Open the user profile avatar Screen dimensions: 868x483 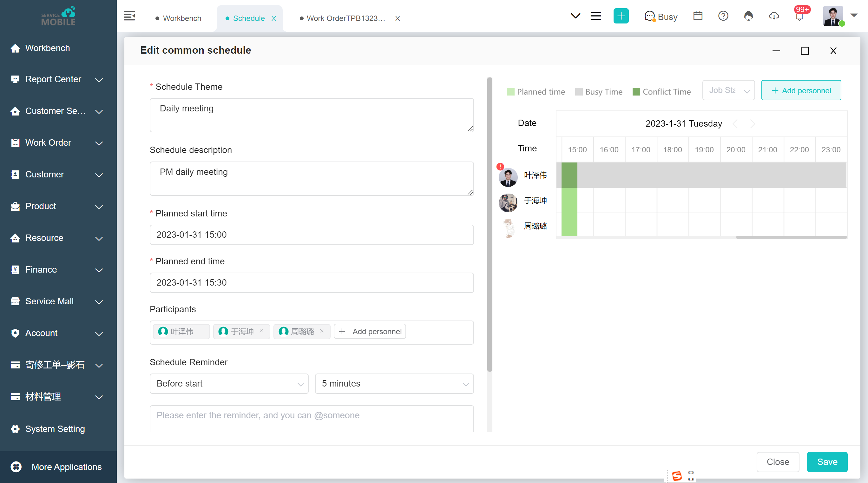point(833,16)
